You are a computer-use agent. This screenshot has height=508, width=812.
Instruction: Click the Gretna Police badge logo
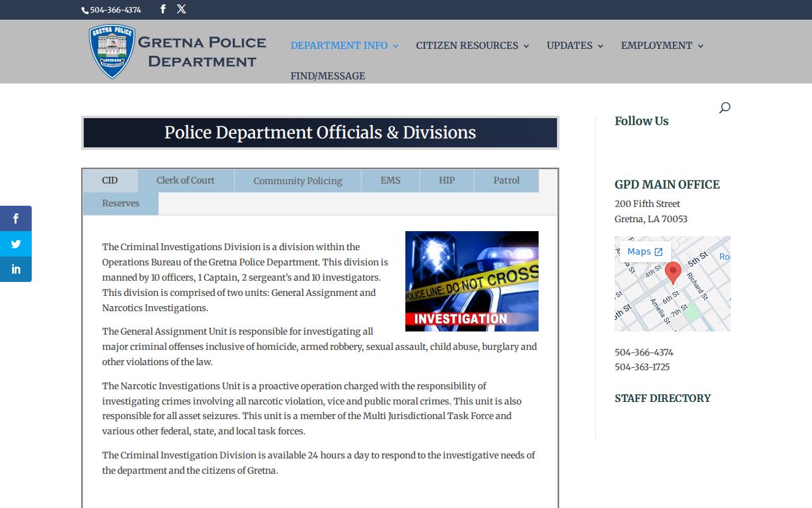(x=112, y=51)
